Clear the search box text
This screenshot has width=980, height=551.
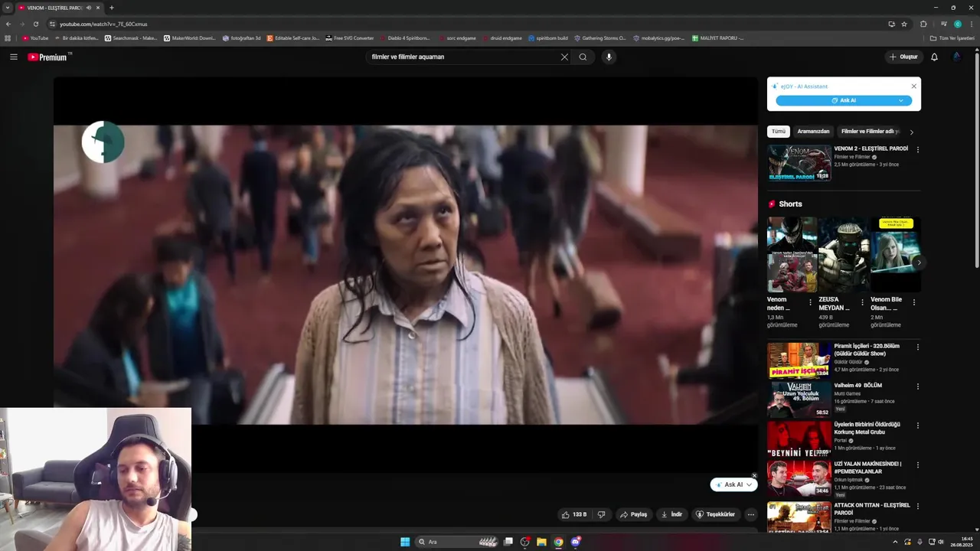(564, 57)
